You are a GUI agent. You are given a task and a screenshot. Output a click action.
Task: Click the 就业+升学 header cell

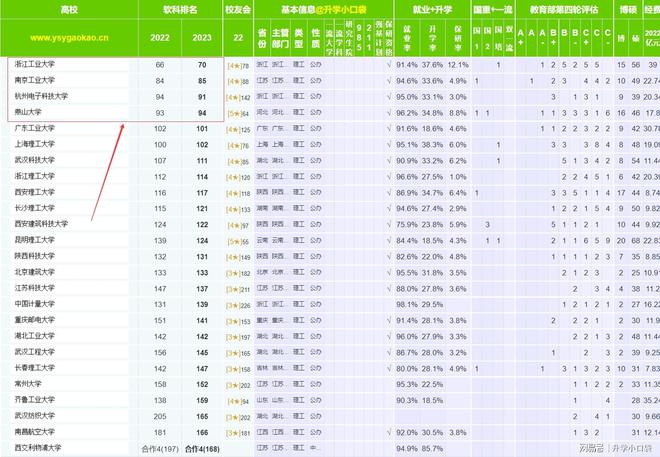pyautogui.click(x=432, y=9)
